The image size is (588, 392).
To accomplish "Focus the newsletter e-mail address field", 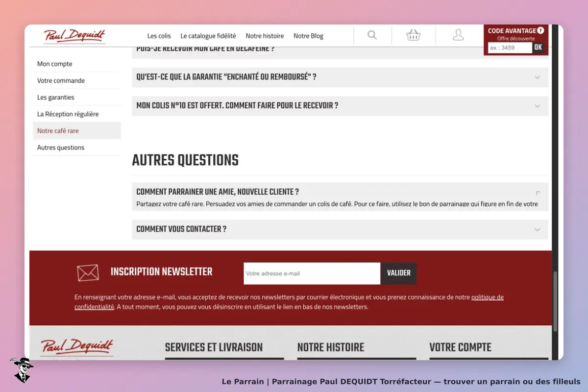I will coord(312,273).
